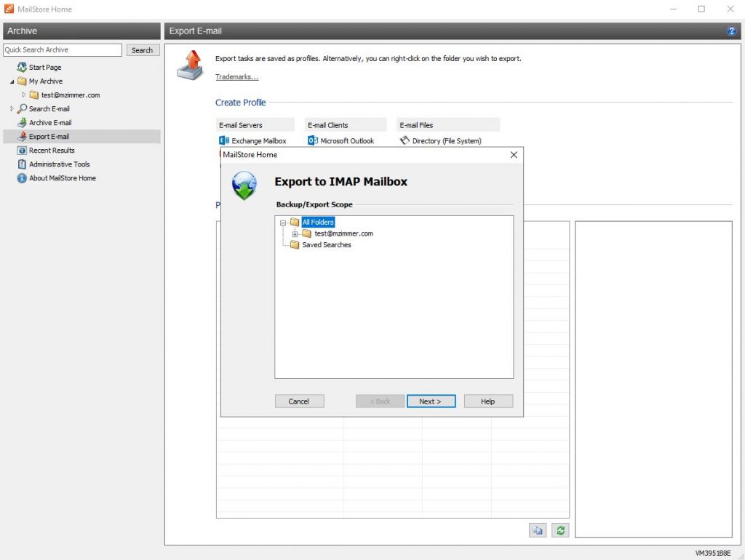745x560 pixels.
Task: Click the About MailStore Home icon
Action: pyautogui.click(x=22, y=178)
